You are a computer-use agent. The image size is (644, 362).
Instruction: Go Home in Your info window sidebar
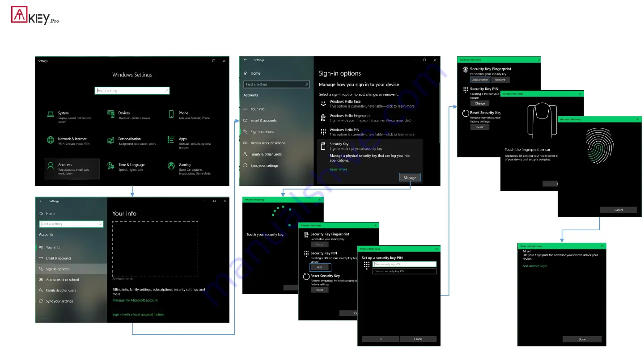(47, 214)
